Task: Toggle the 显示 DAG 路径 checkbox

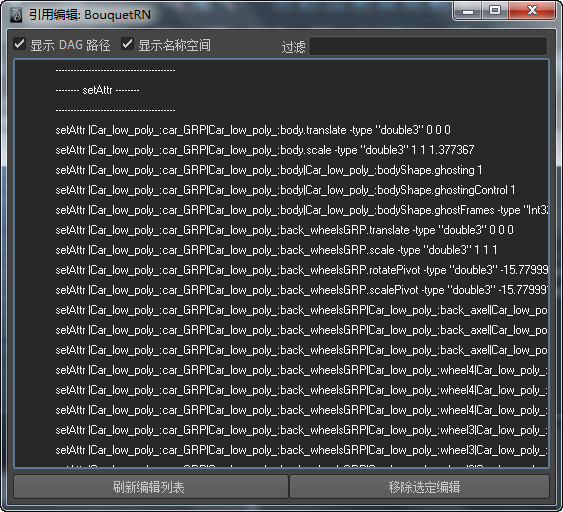Action: tap(20, 44)
